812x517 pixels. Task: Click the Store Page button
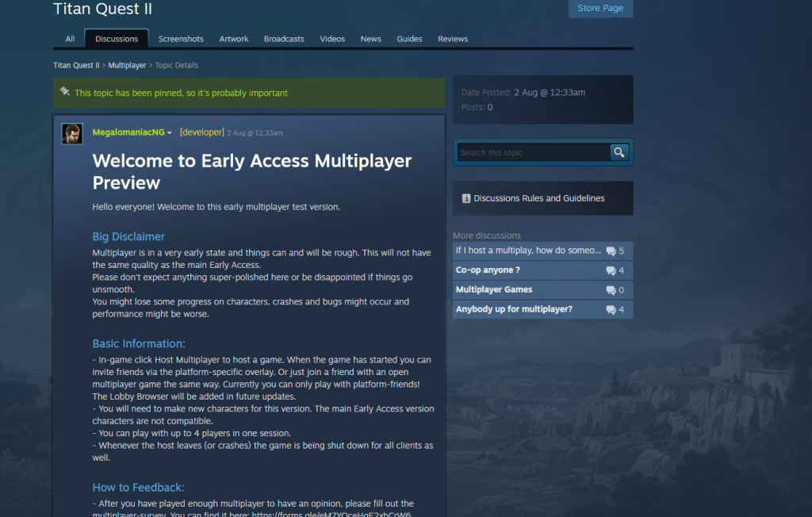coord(600,8)
